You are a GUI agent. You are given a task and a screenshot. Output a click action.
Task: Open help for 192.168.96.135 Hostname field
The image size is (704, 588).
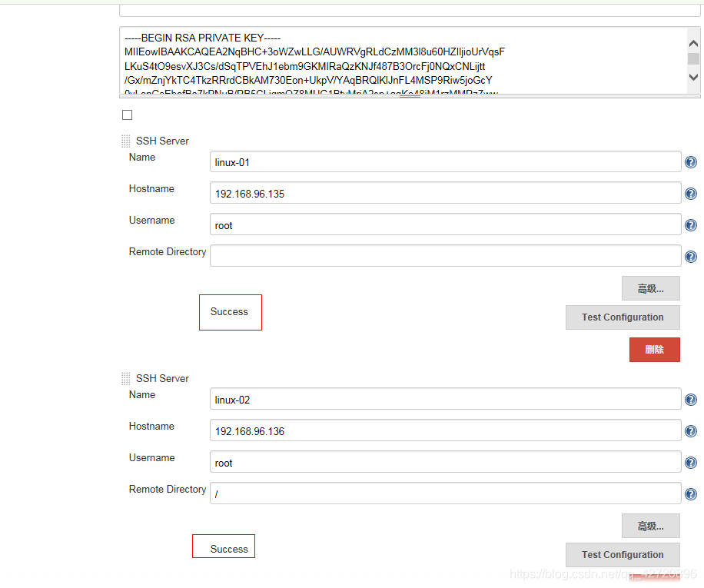(x=690, y=194)
